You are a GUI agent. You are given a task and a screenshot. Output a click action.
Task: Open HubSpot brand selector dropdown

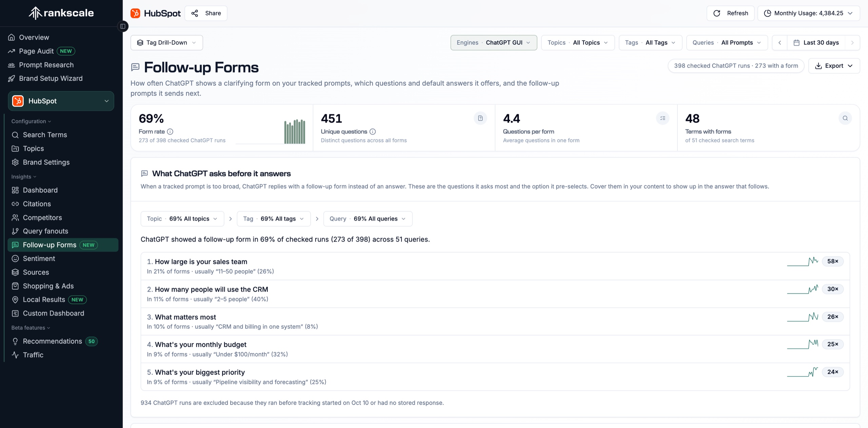61,101
